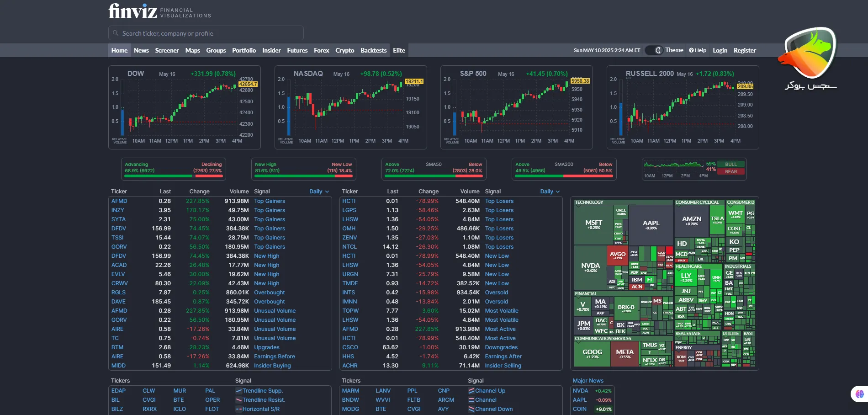
Task: Click the Channel Up pattern icon
Action: coord(471,391)
